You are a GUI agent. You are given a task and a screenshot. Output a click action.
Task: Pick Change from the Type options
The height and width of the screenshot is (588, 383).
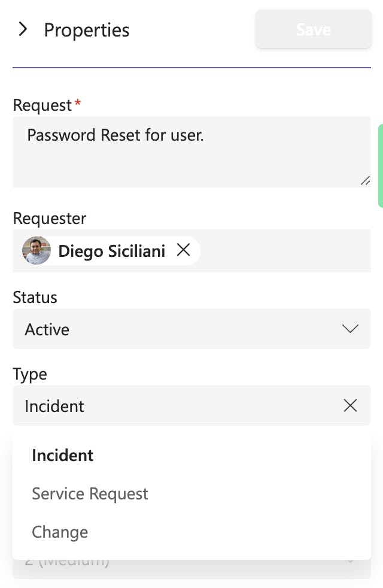click(60, 532)
